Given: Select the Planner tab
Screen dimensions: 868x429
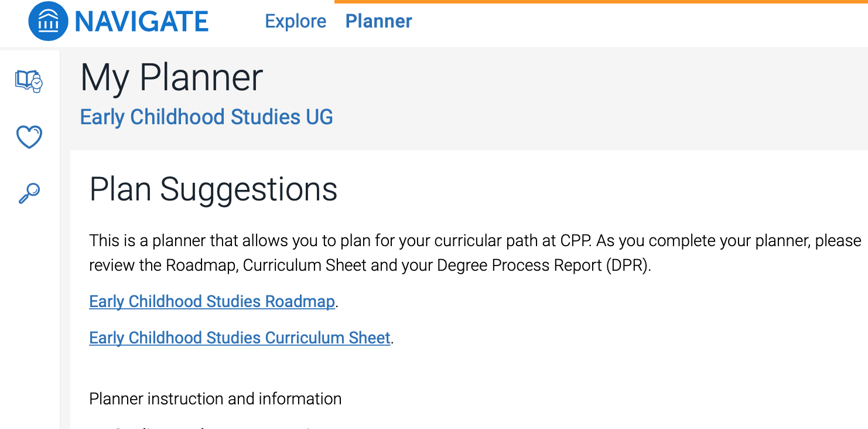Looking at the screenshot, I should 378,21.
